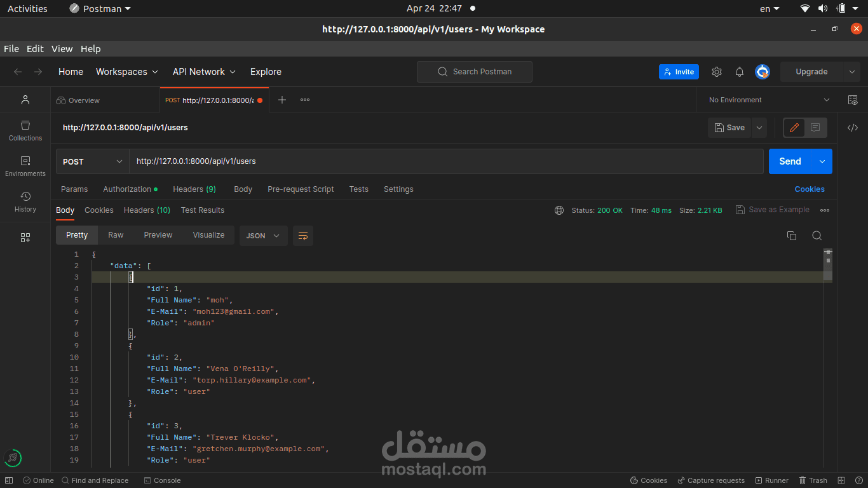868x488 pixels.
Task: Open the two-pane layout icon in status bar
Action: (841, 480)
